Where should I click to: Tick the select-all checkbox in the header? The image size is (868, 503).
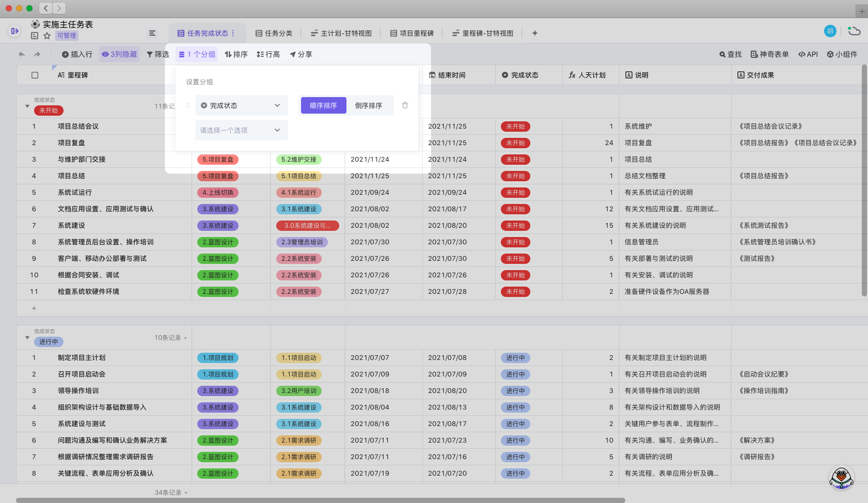tap(35, 75)
